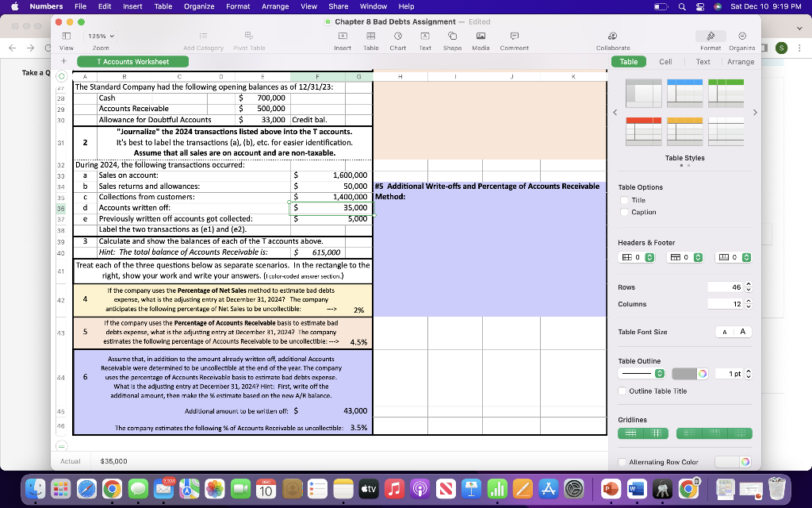
Task: Click the Shape toolbar icon
Action: click(452, 37)
